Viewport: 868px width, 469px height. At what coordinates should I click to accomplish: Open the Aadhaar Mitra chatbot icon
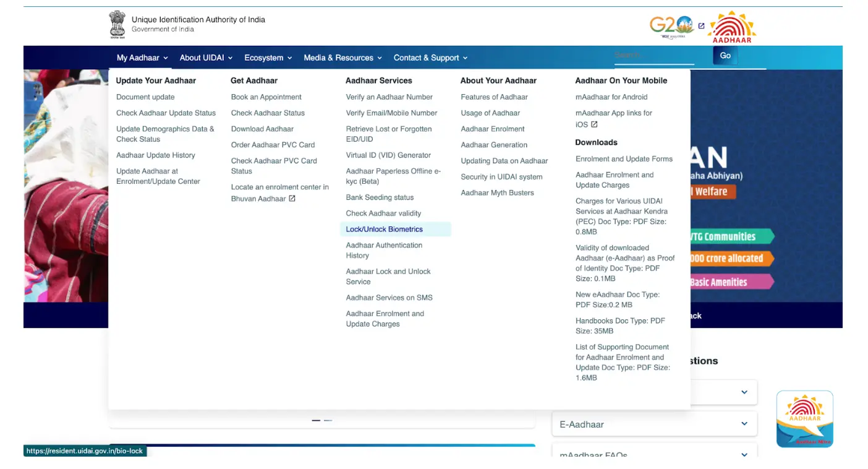coord(804,418)
